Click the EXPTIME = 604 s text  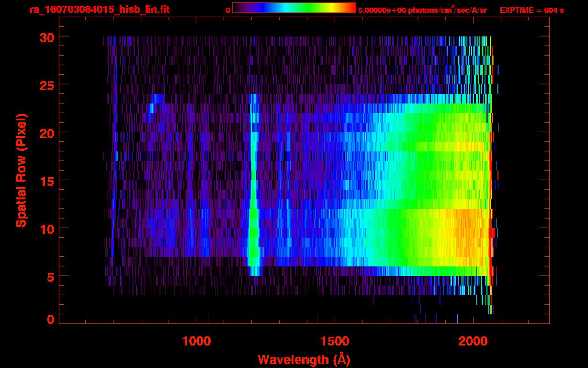pos(531,10)
